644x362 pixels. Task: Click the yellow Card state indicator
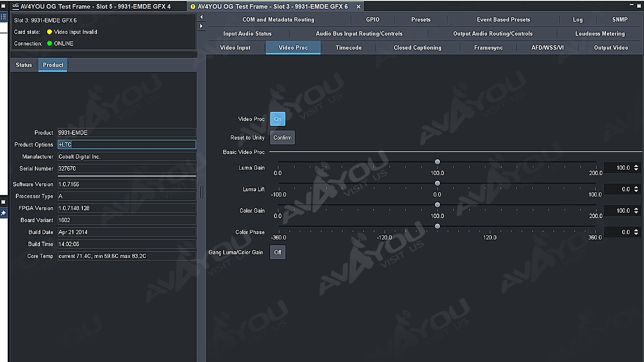click(x=50, y=32)
